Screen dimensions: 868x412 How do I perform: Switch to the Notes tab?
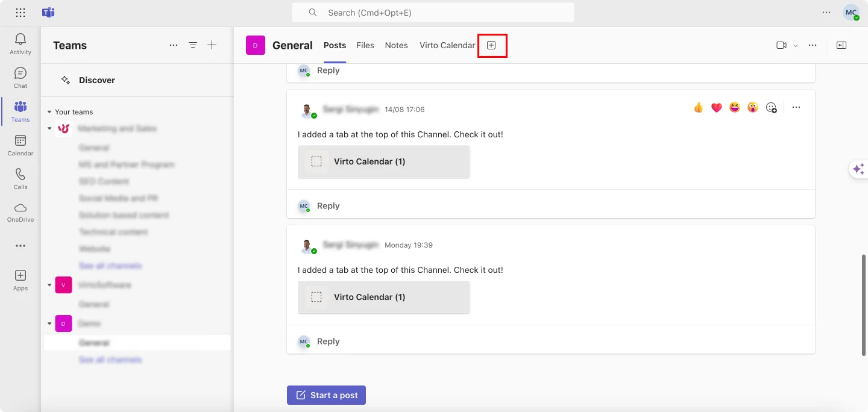tap(397, 45)
